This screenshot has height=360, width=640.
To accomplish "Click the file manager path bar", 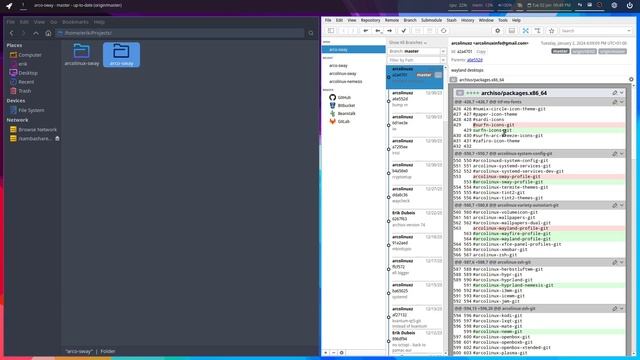I will 180,33.
